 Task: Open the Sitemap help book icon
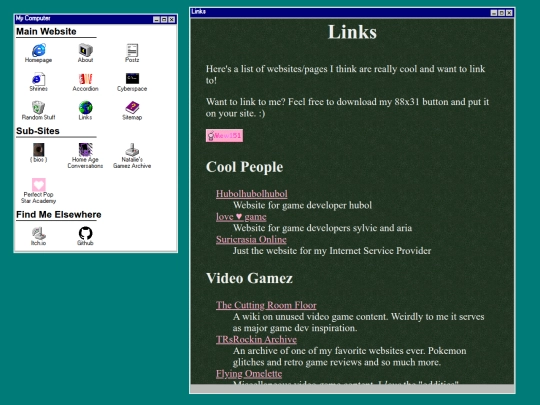point(132,107)
